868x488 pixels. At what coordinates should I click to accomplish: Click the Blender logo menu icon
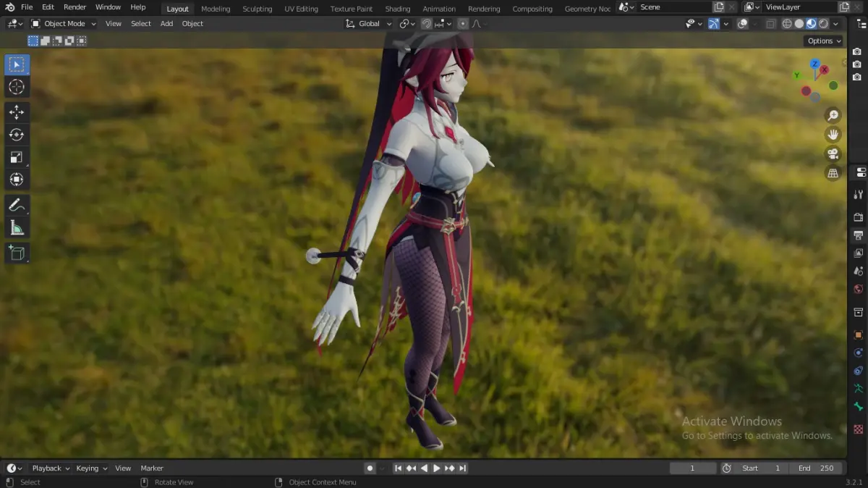pyautogui.click(x=9, y=7)
